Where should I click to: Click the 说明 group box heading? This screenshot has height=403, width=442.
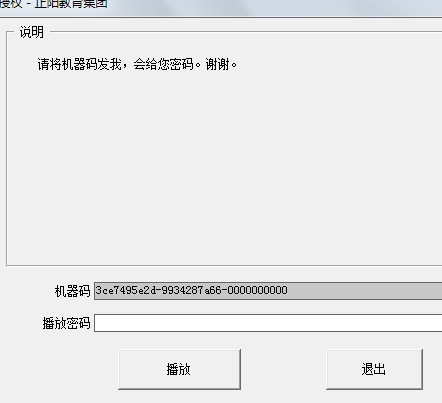tap(31, 32)
